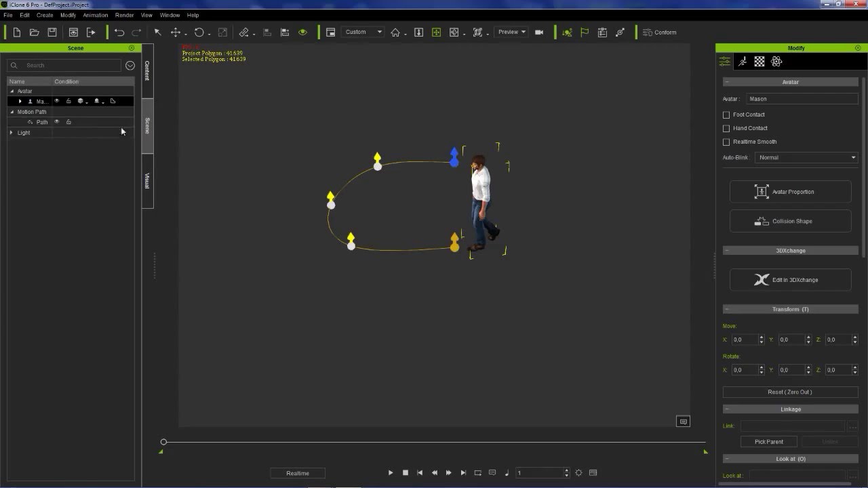Open the sliders Attribute tab in Modify panel
This screenshot has height=488, width=868.
pyautogui.click(x=725, y=62)
